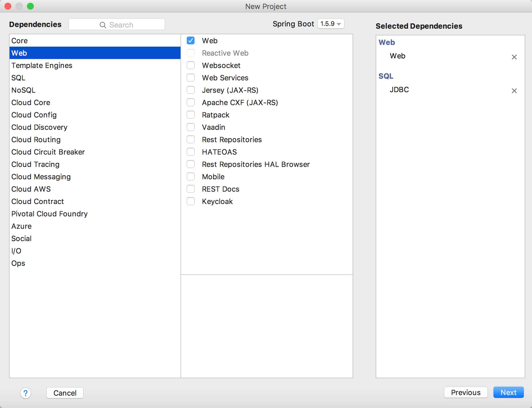The image size is (532, 408).
Task: Click the search magnifier icon
Action: 103,25
